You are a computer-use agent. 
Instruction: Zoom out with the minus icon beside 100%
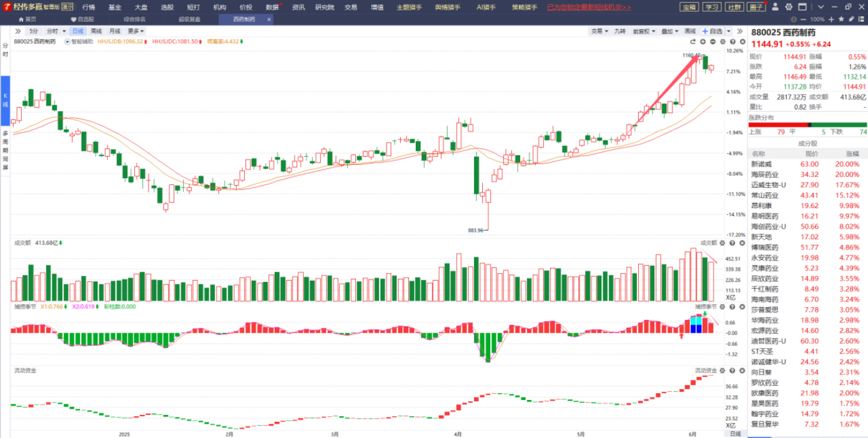pyautogui.click(x=803, y=19)
